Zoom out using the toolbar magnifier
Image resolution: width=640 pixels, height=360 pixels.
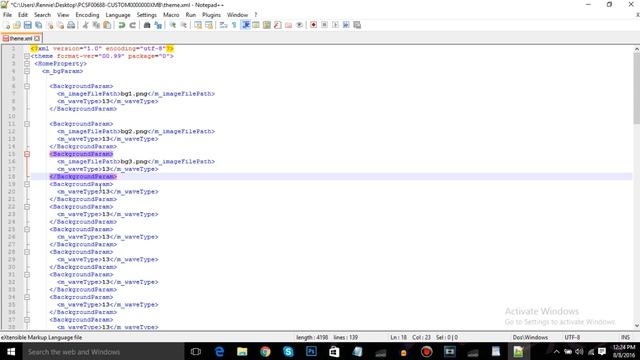[184, 25]
